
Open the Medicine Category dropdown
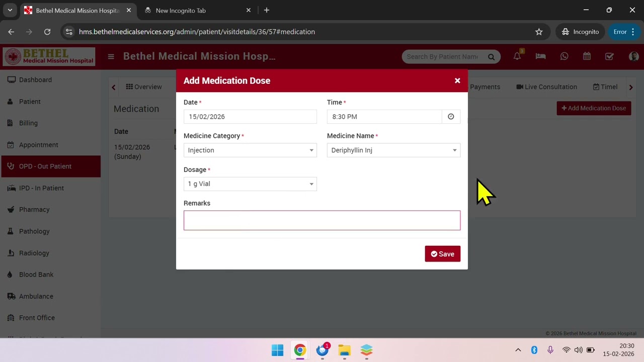250,150
